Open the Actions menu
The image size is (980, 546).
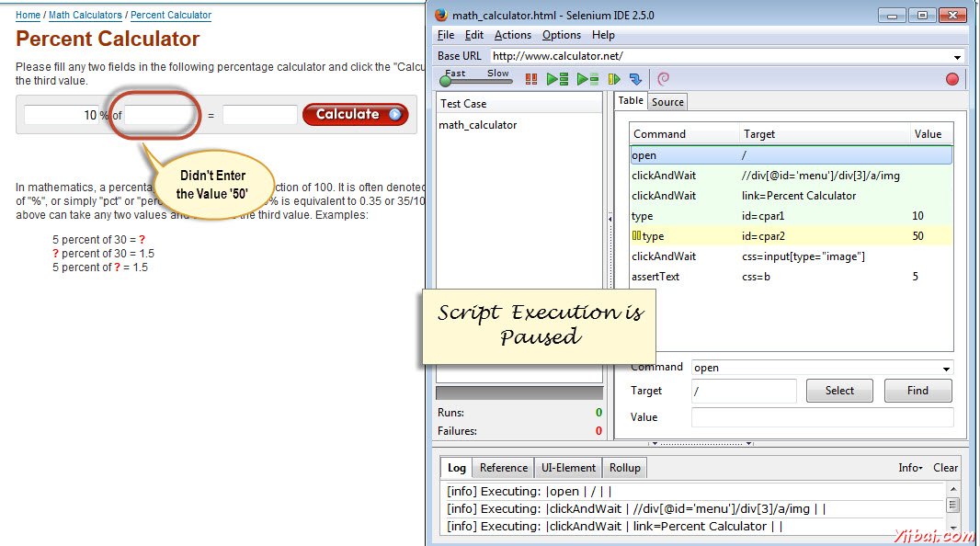coord(512,35)
